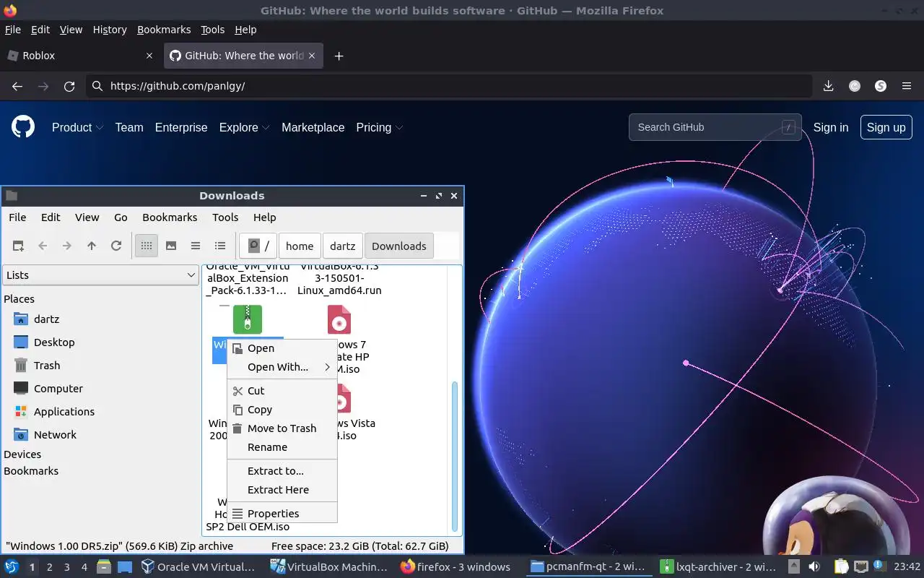Click GitHub Sign in link
Image resolution: width=924 pixels, height=578 pixels.
pyautogui.click(x=831, y=127)
